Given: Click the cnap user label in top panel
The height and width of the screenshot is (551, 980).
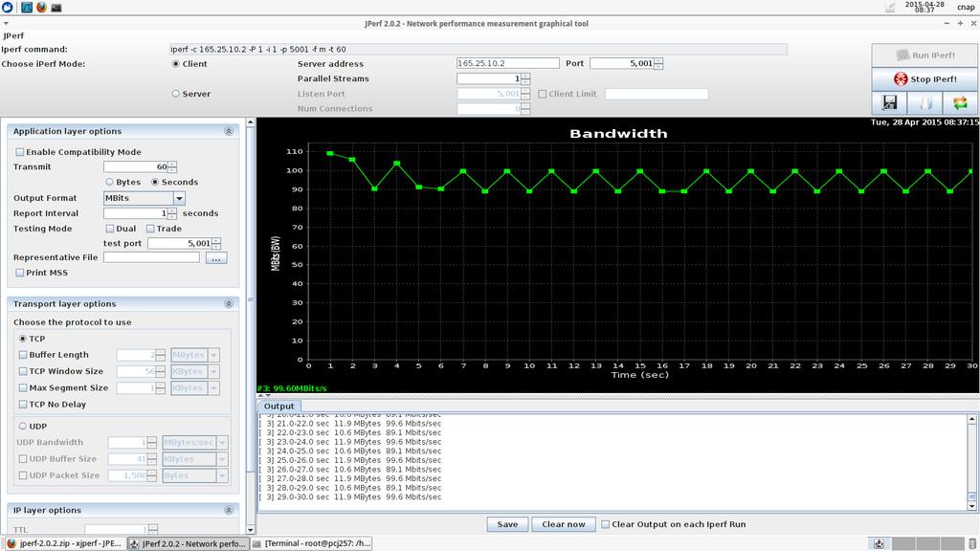Looking at the screenshot, I should (966, 8).
